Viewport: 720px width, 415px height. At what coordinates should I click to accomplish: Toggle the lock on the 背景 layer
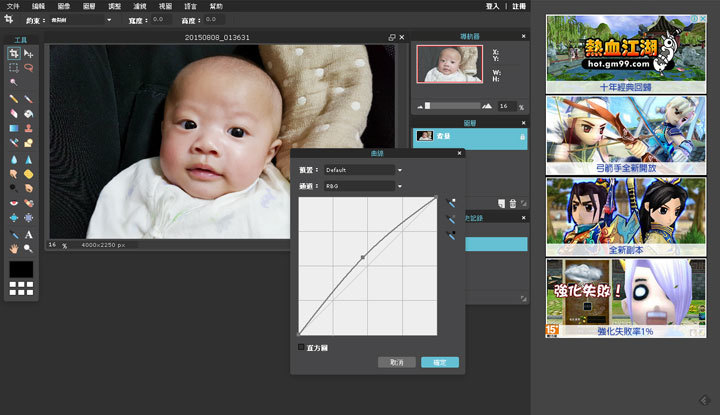click(522, 136)
